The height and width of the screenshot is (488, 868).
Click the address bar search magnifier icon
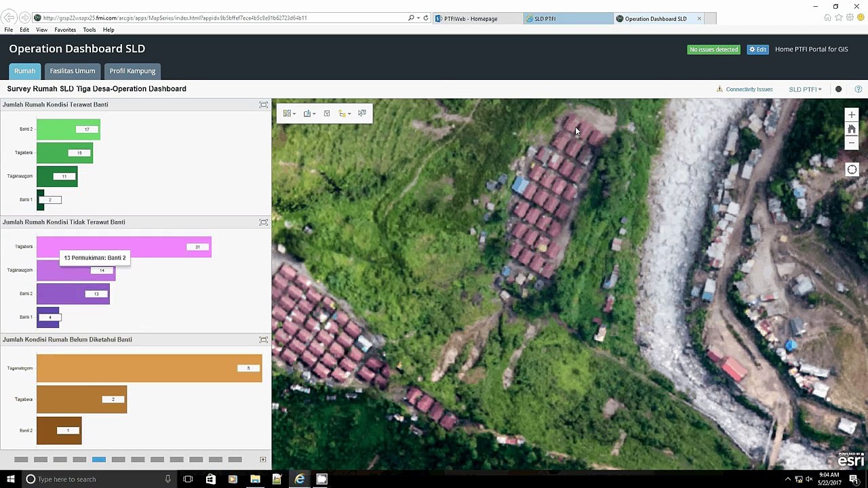point(411,18)
